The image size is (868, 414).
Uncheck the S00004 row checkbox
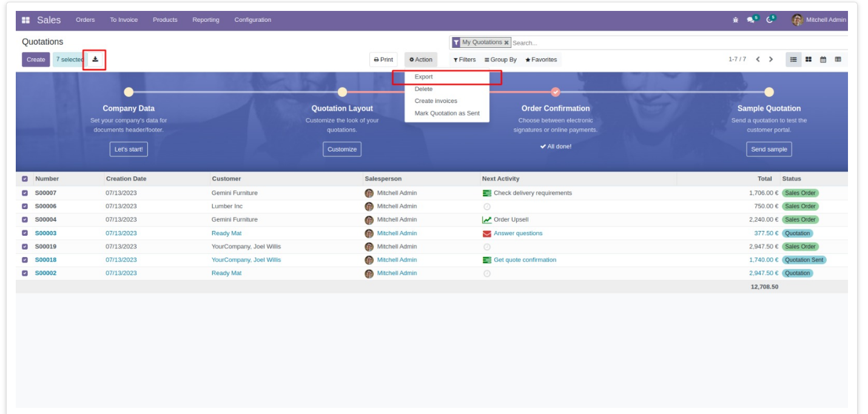25,220
